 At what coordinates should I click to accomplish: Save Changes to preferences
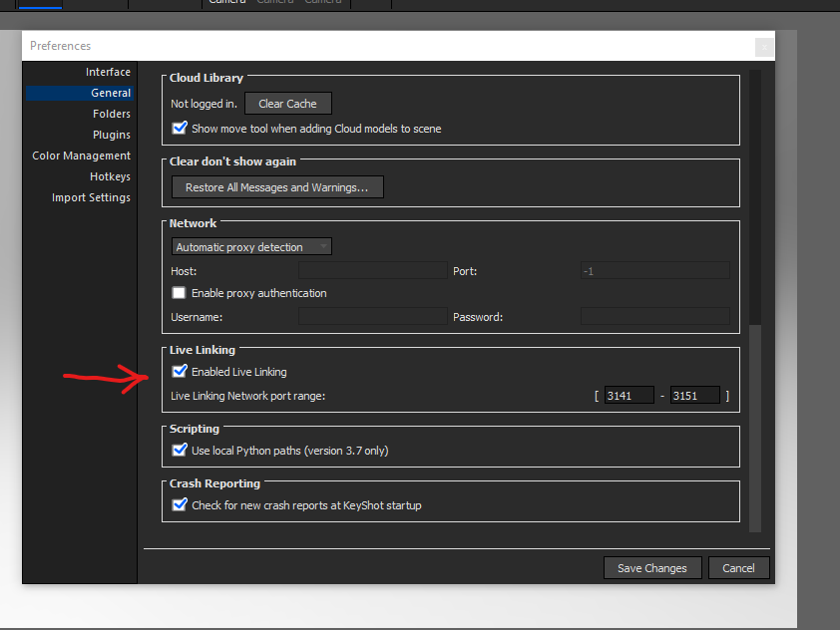[651, 567]
